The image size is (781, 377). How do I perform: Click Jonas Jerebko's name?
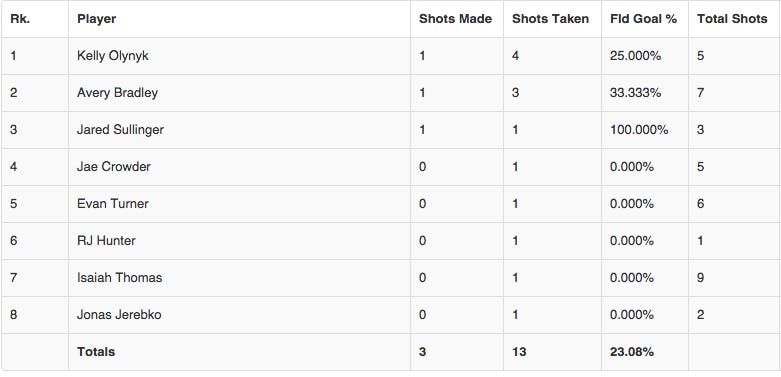pos(119,314)
